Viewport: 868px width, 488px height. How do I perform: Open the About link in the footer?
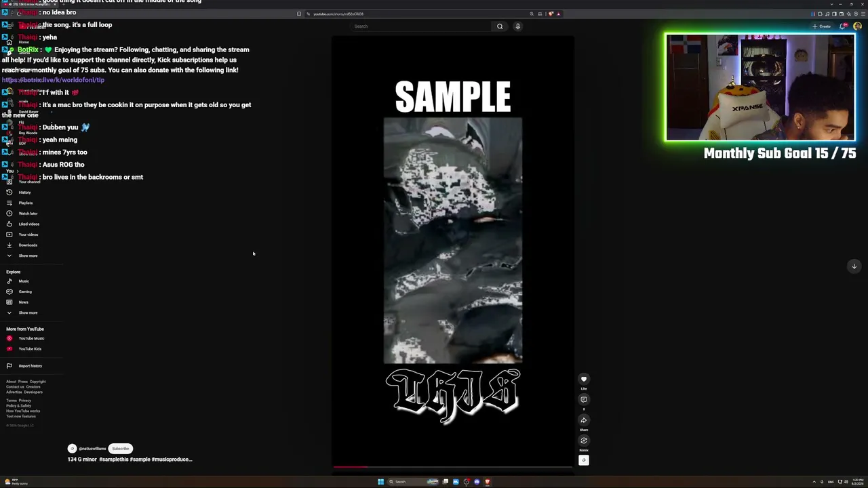(x=11, y=382)
